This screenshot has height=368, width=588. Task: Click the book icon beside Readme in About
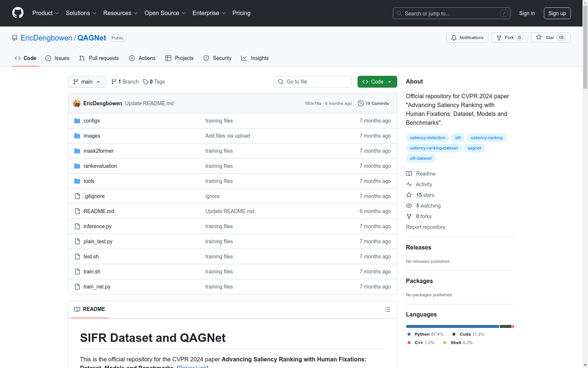click(409, 174)
